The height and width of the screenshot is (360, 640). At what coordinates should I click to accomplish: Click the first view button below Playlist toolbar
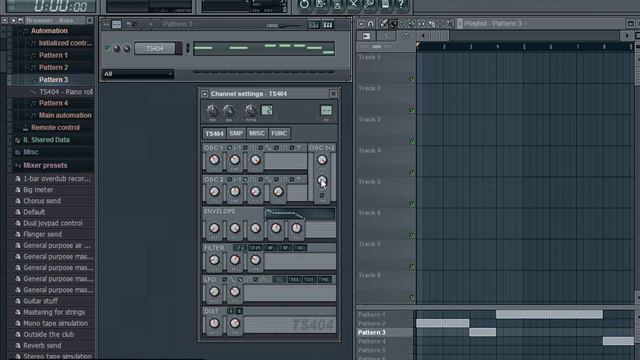366,36
